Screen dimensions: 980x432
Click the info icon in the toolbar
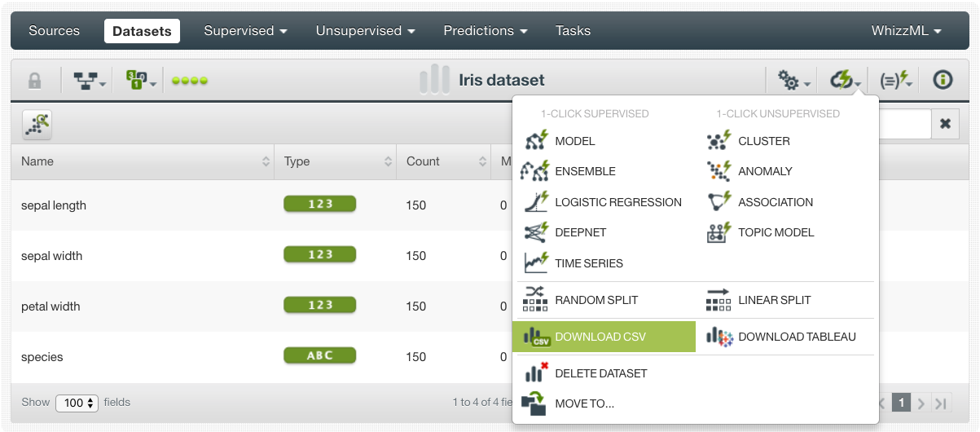[943, 80]
